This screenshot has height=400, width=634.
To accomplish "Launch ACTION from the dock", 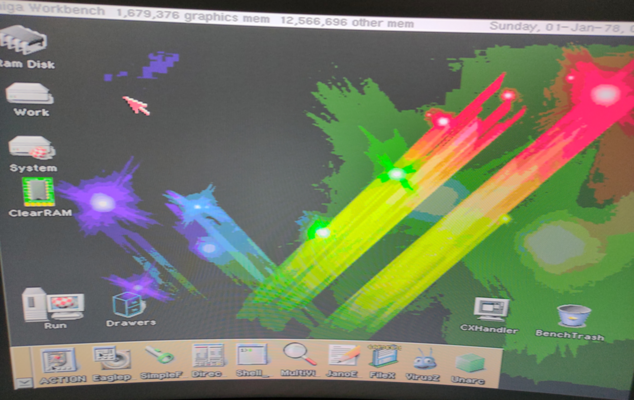I will pos(60,358).
